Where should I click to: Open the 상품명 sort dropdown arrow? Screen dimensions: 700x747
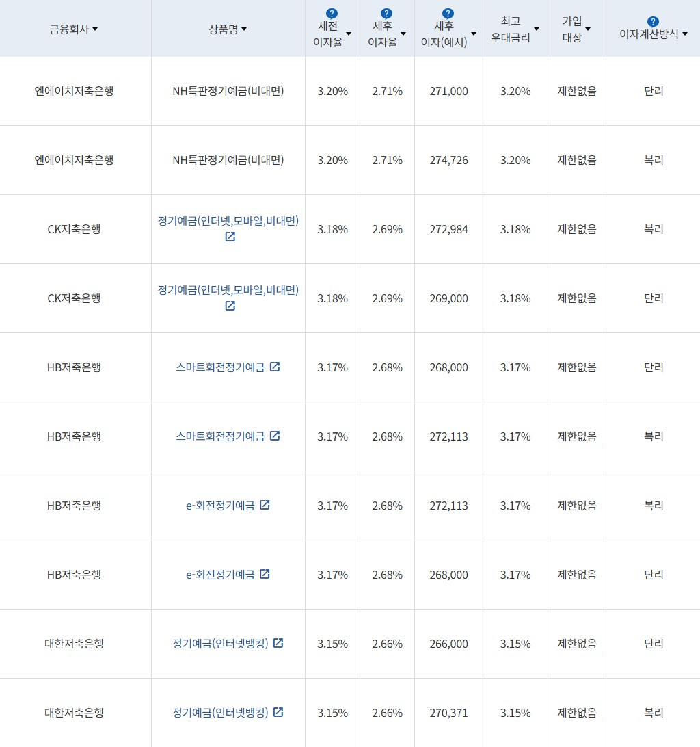(x=245, y=29)
